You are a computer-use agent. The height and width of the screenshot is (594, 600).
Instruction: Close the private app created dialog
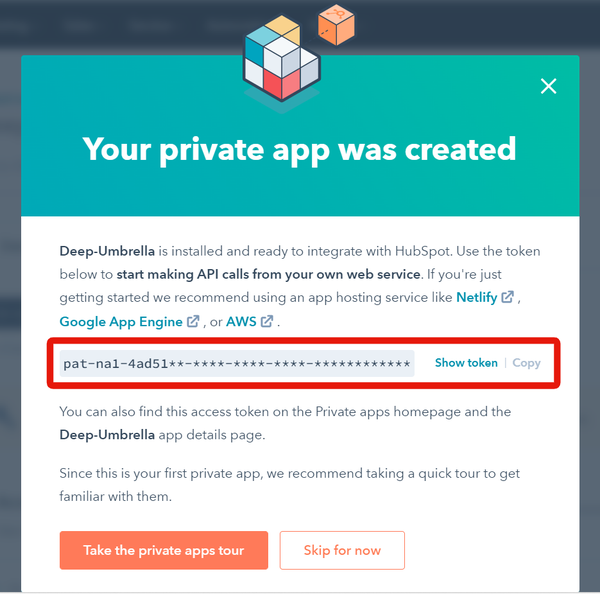point(548,86)
